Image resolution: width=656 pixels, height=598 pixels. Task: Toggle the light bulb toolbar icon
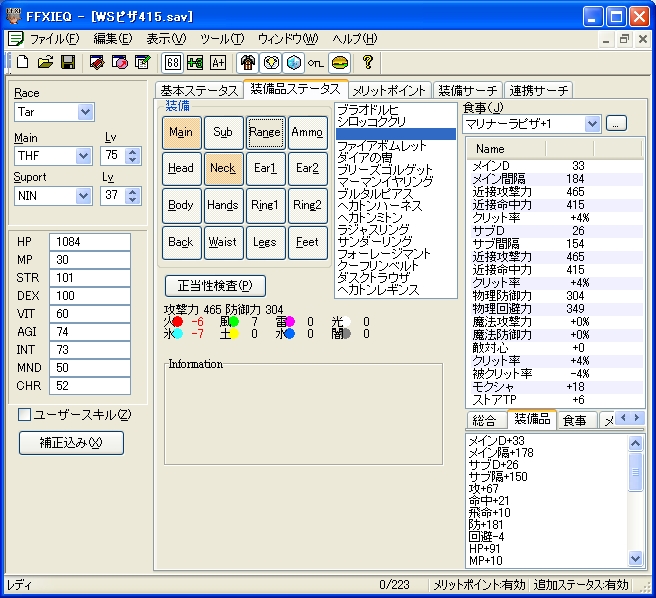point(271,62)
